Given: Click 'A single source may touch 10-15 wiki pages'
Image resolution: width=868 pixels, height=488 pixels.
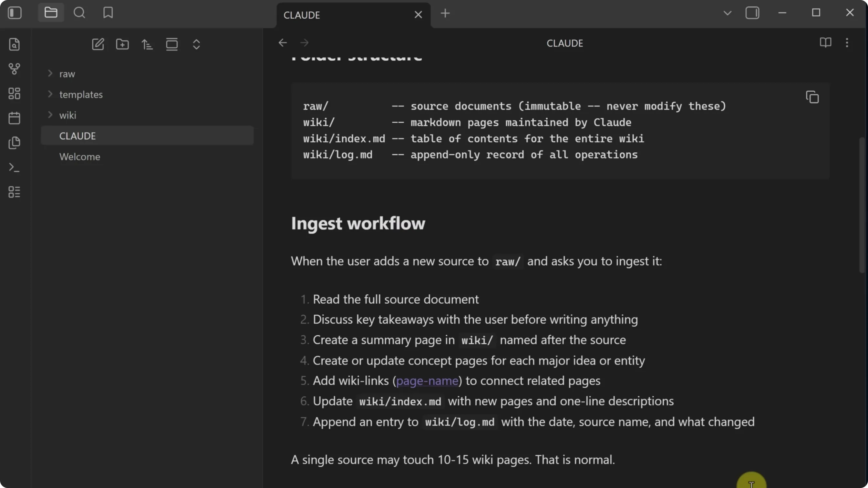Looking at the screenshot, I should [411, 460].
